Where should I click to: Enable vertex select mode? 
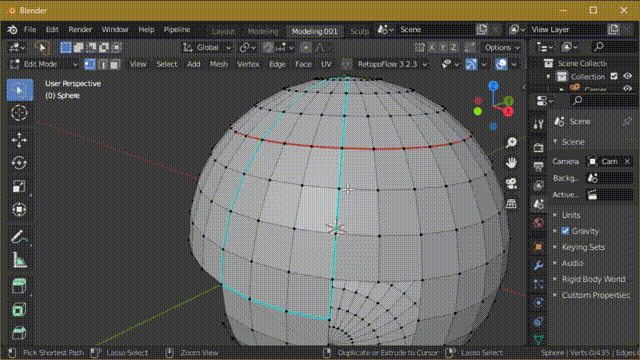[90, 64]
